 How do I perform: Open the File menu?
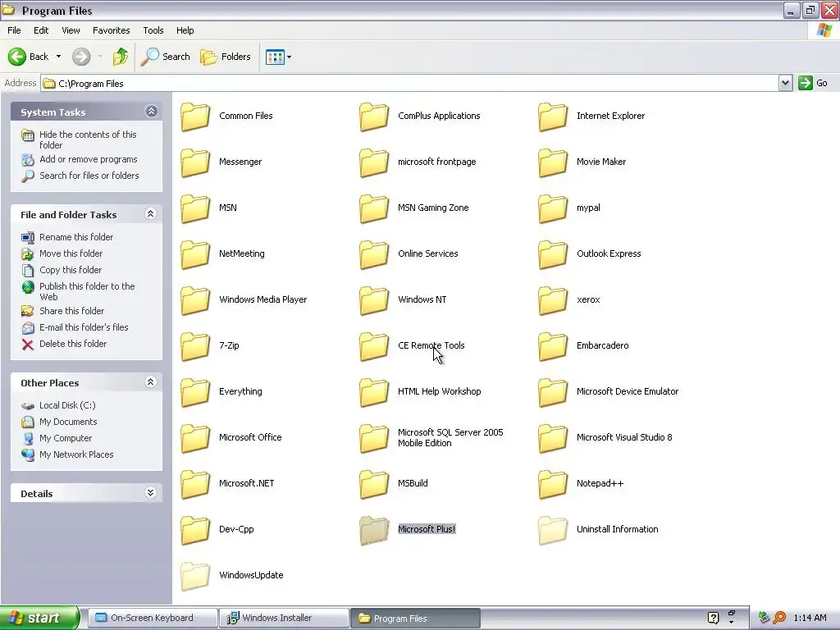click(x=14, y=30)
